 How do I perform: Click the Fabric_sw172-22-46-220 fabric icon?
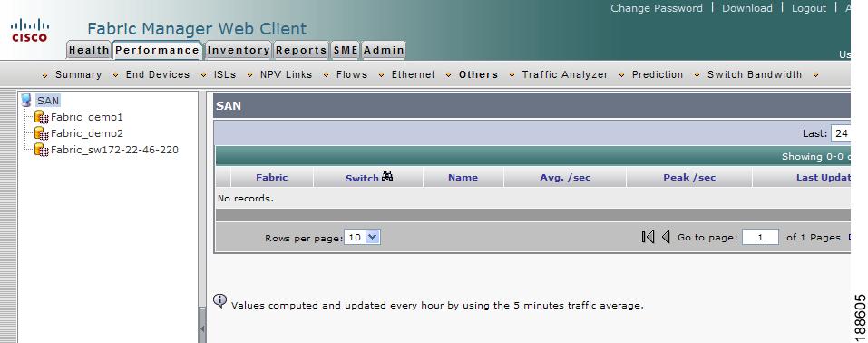click(x=42, y=150)
